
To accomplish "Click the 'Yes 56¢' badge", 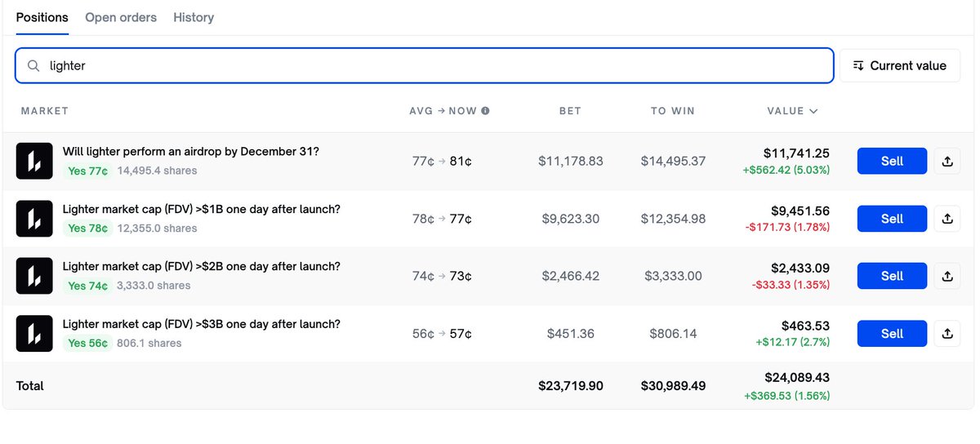I will pos(87,344).
